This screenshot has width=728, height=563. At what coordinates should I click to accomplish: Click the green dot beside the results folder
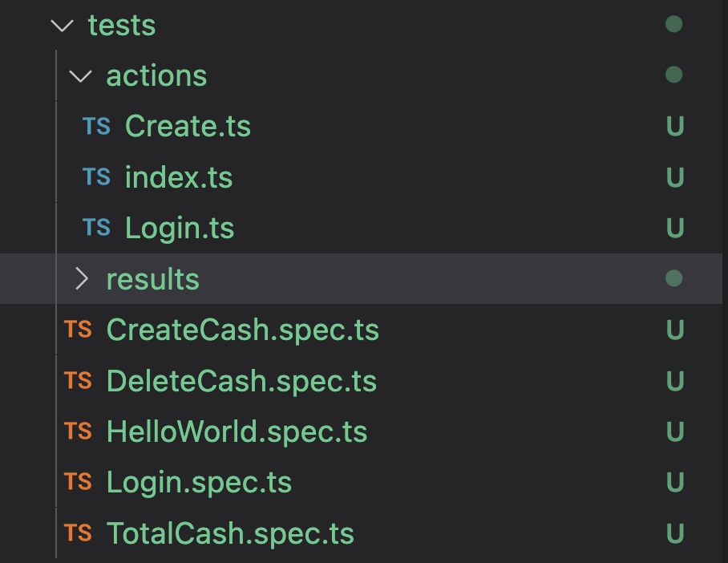(x=673, y=279)
